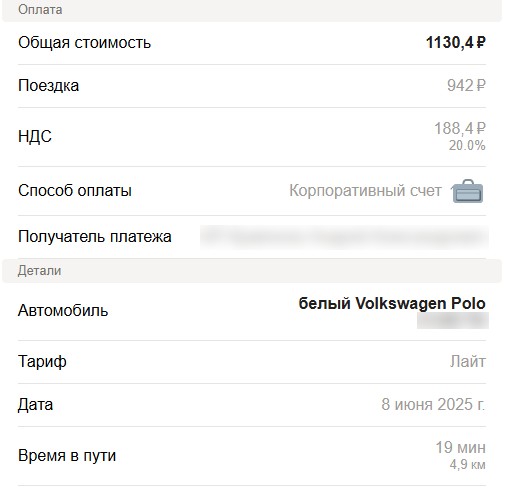Click the date 8 июня 2025 г.
This screenshot has height=494, width=507.
[433, 404]
